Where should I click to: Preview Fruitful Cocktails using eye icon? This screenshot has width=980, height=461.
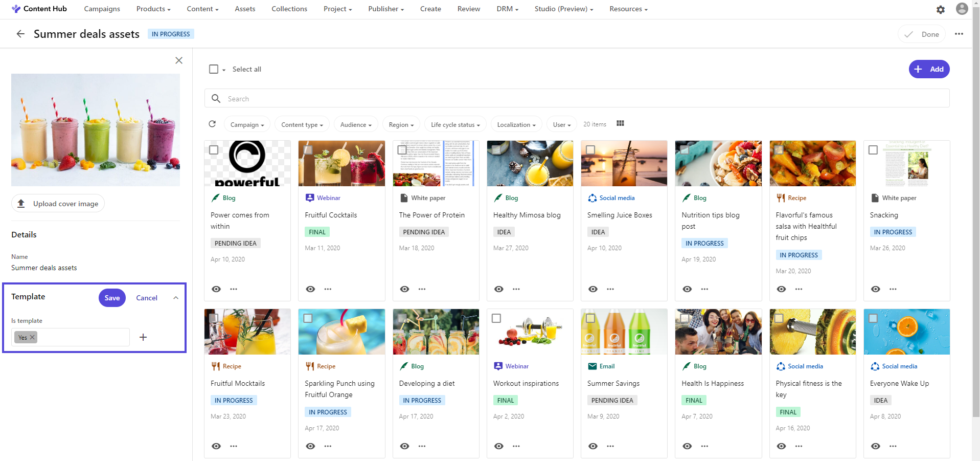pyautogui.click(x=310, y=289)
